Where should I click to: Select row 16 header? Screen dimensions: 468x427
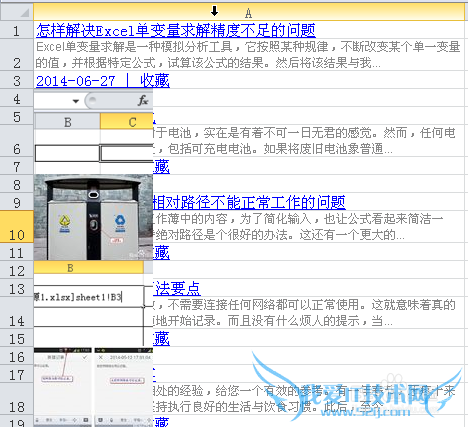tap(17, 356)
